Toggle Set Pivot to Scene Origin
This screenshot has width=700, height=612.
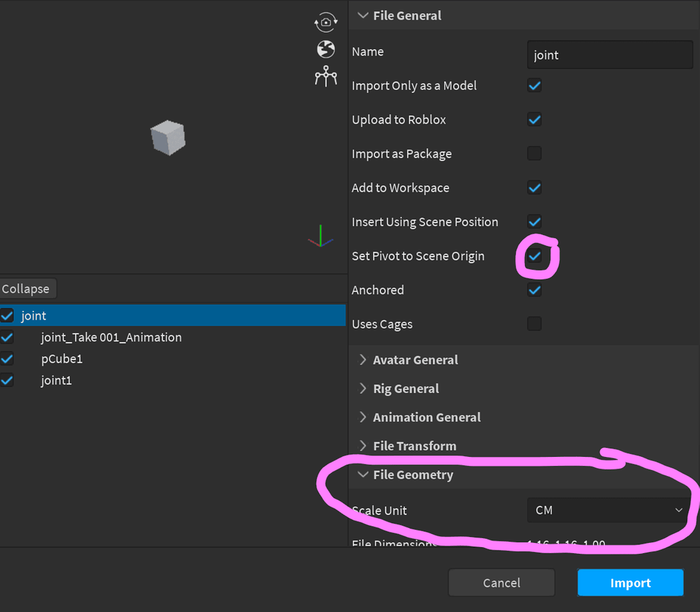pyautogui.click(x=534, y=256)
